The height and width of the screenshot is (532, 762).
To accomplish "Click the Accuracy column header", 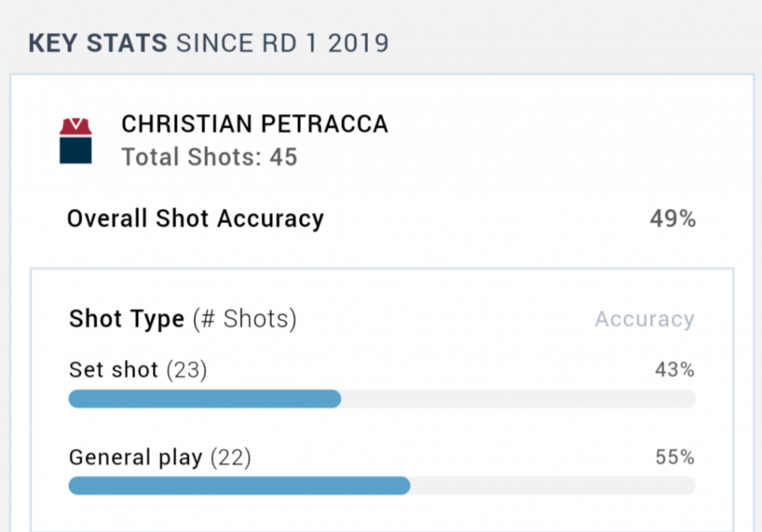I will tap(644, 319).
